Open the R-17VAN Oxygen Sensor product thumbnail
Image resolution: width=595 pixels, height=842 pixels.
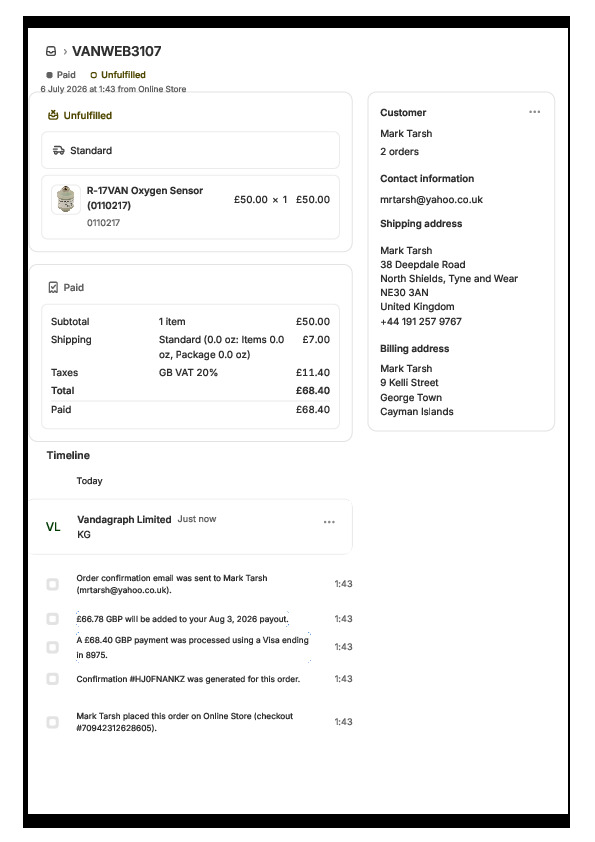(x=66, y=199)
